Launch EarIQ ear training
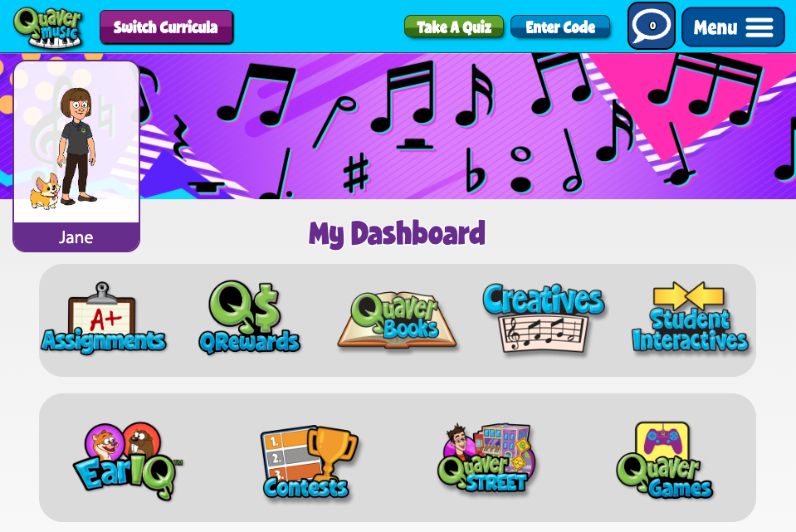 pyautogui.click(x=128, y=461)
